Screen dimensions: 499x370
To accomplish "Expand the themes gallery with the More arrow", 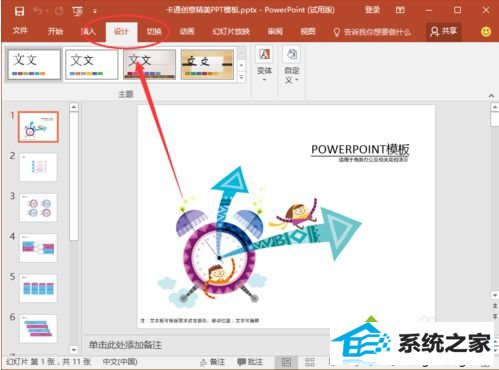I will pos(242,77).
